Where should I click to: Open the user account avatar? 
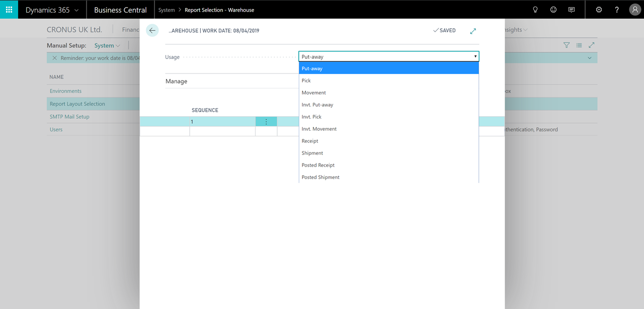click(635, 10)
